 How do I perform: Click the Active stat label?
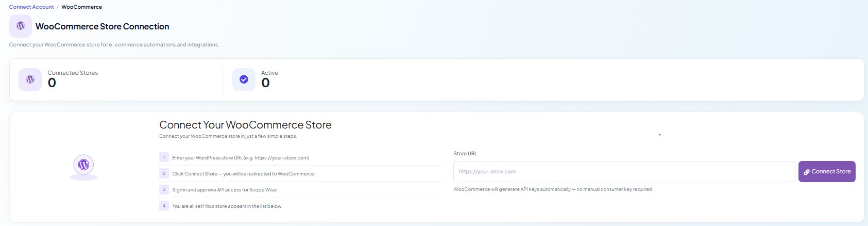pyautogui.click(x=269, y=73)
